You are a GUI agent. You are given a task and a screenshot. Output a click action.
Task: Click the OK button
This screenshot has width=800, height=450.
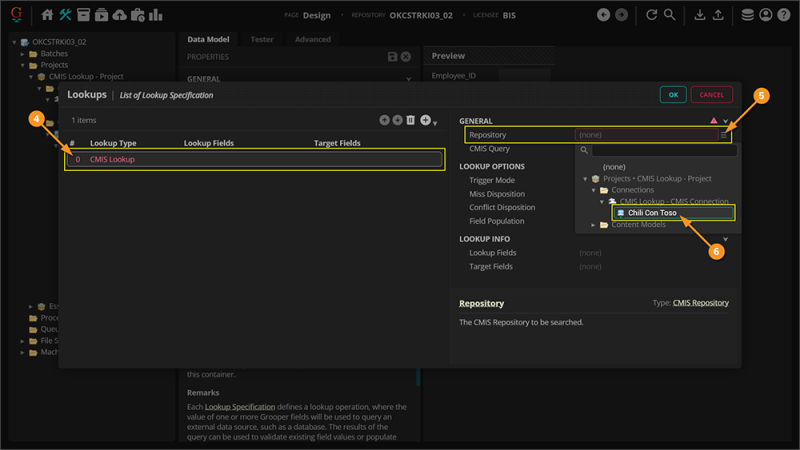coord(673,94)
